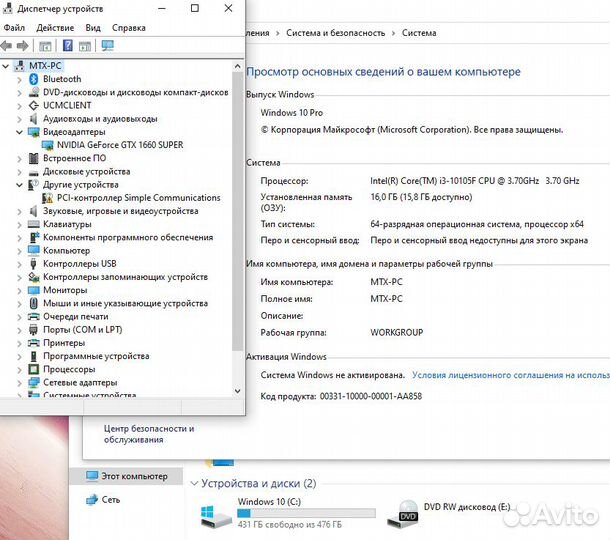The height and width of the screenshot is (540, 610).
Task: Click the Сетевые адаптеры network icon
Action: [34, 382]
